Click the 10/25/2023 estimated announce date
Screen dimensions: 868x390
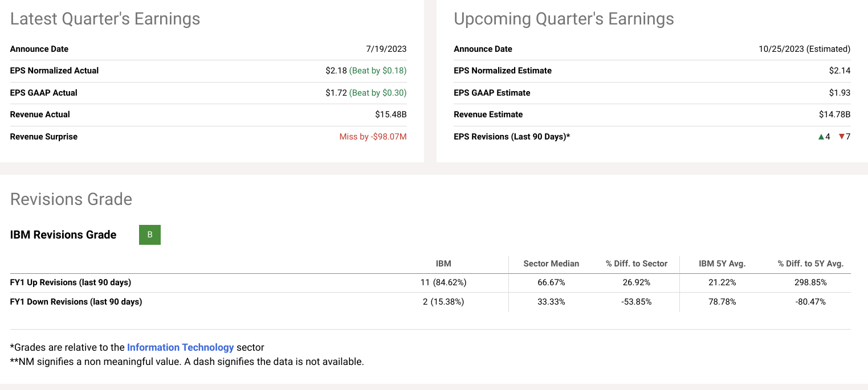coord(804,49)
